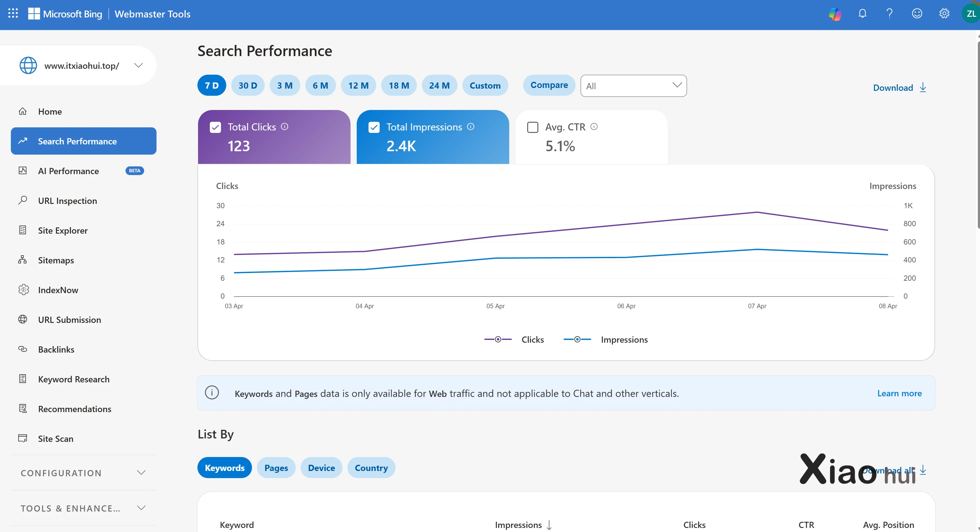This screenshot has height=532, width=980.
Task: Click the Learn more link
Action: (899, 393)
